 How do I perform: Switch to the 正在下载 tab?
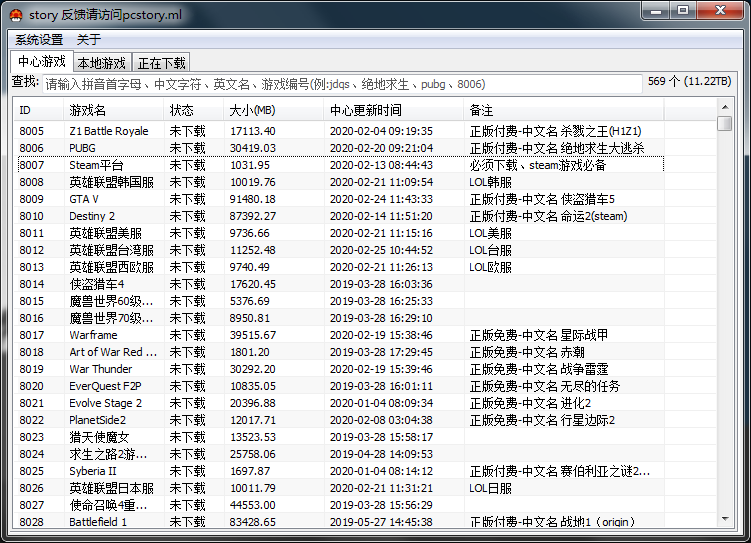(161, 63)
